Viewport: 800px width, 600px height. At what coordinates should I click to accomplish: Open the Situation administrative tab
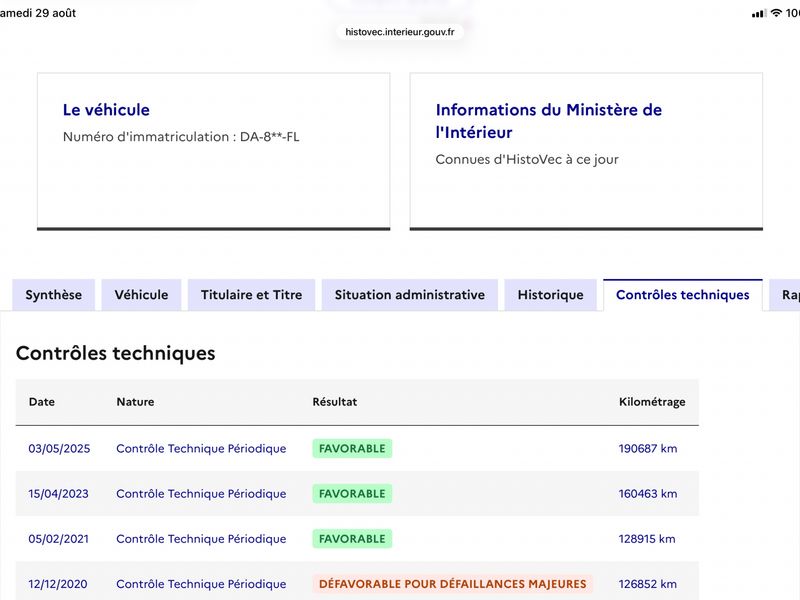(x=410, y=295)
